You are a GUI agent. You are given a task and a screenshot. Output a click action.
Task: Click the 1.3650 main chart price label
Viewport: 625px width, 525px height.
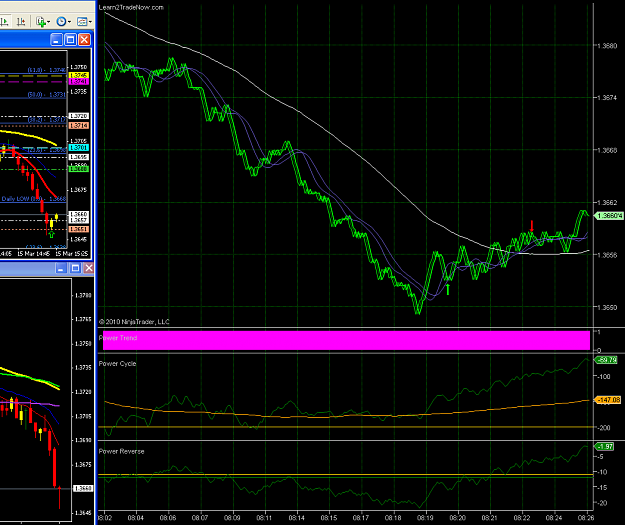click(x=607, y=307)
